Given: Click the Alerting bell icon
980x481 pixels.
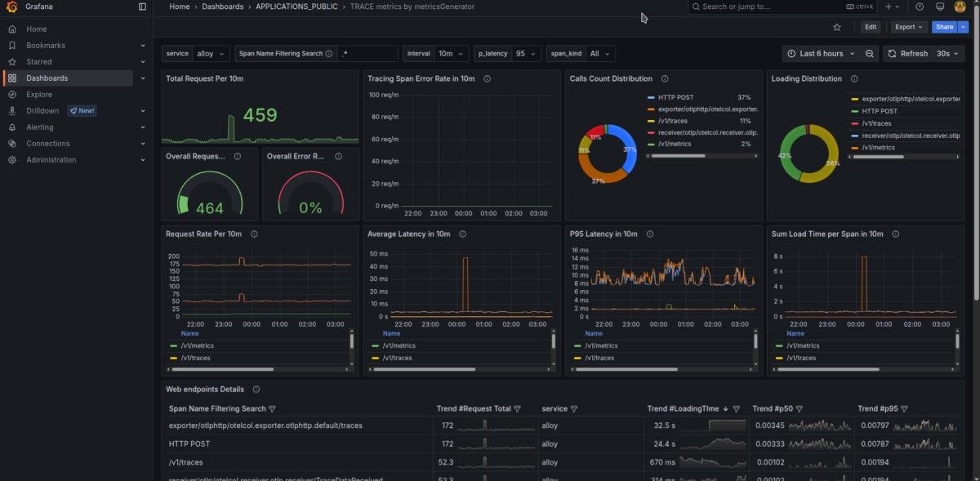Looking at the screenshot, I should point(12,127).
